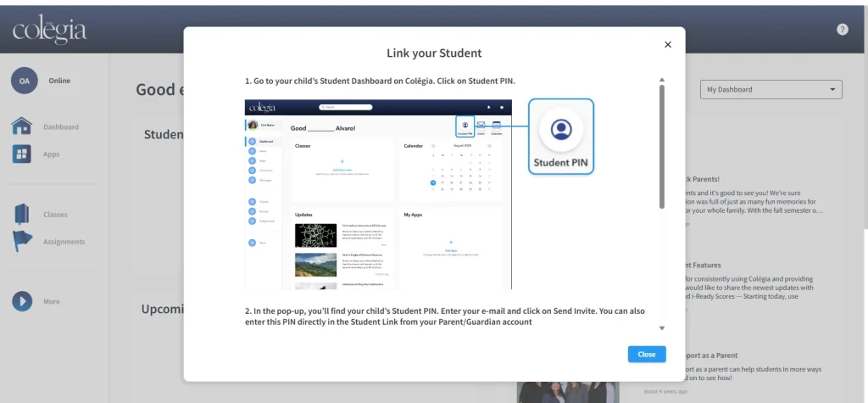Click the student dashboard tutorial screenshot

(378, 194)
